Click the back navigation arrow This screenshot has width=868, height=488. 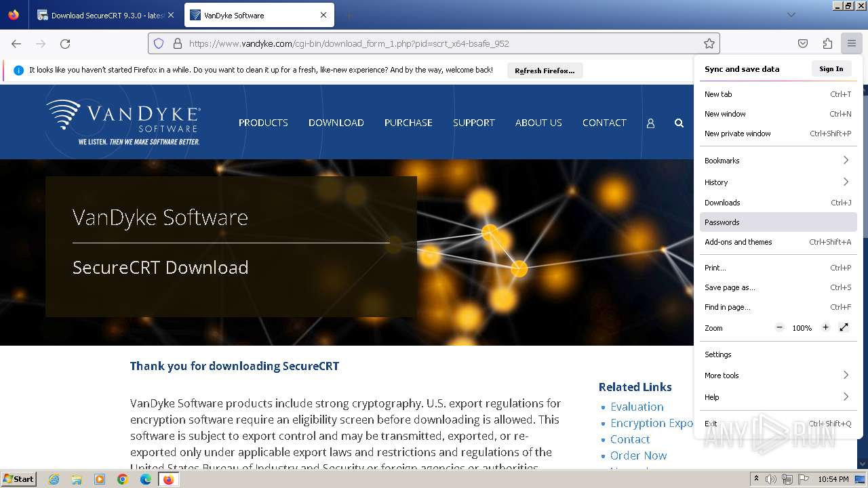tap(16, 43)
